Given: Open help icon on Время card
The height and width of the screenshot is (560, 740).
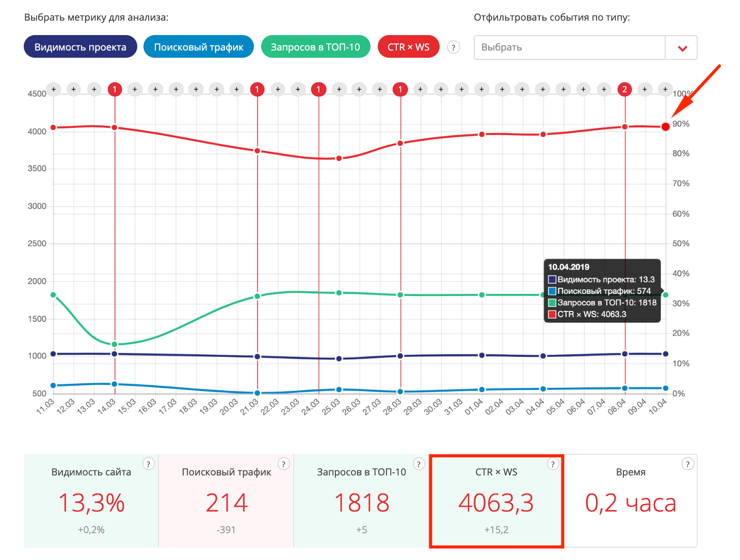Looking at the screenshot, I should (687, 464).
